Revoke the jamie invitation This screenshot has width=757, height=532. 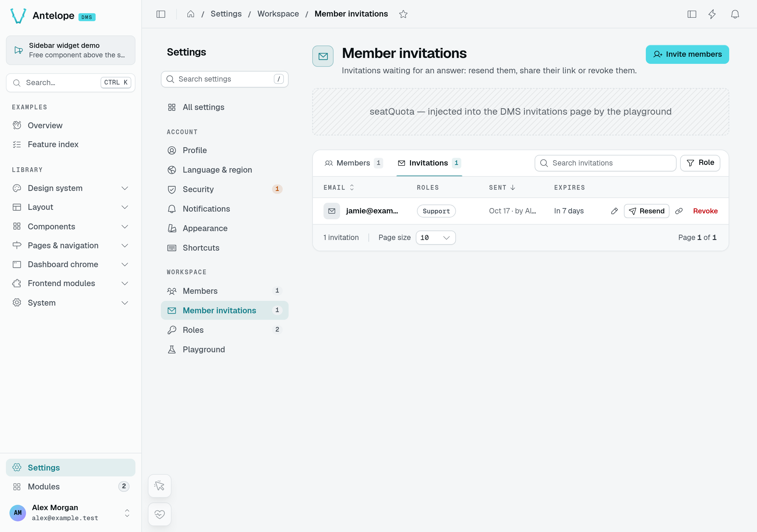coord(705,211)
